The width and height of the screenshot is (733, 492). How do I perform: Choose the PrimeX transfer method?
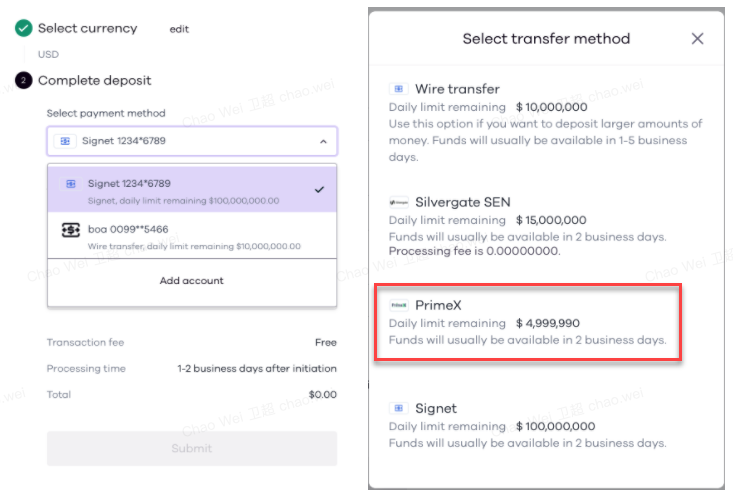(528, 322)
